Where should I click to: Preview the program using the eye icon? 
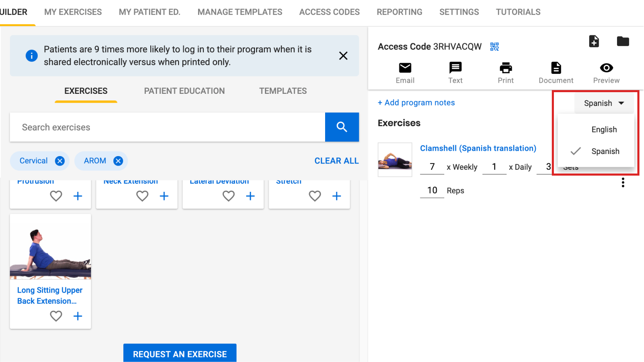click(x=606, y=68)
